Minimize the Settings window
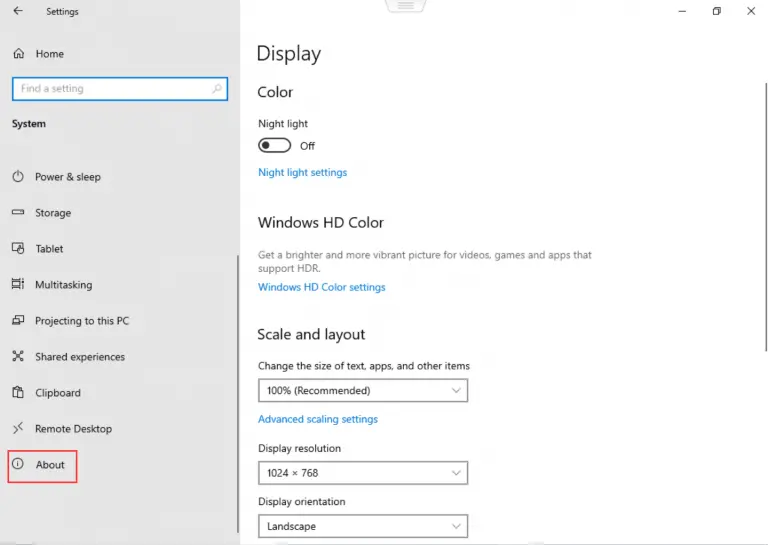Screen dimensions: 768x545 click(682, 11)
